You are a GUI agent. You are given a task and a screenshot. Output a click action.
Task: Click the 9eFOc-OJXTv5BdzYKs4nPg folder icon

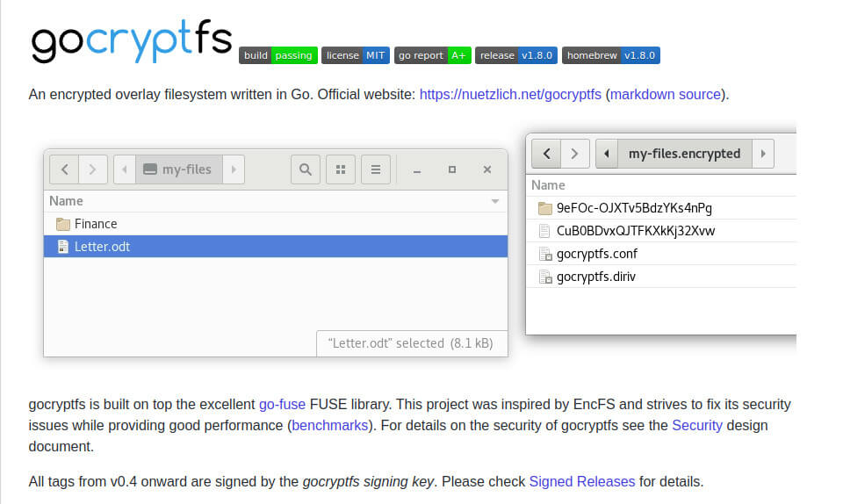click(x=545, y=208)
